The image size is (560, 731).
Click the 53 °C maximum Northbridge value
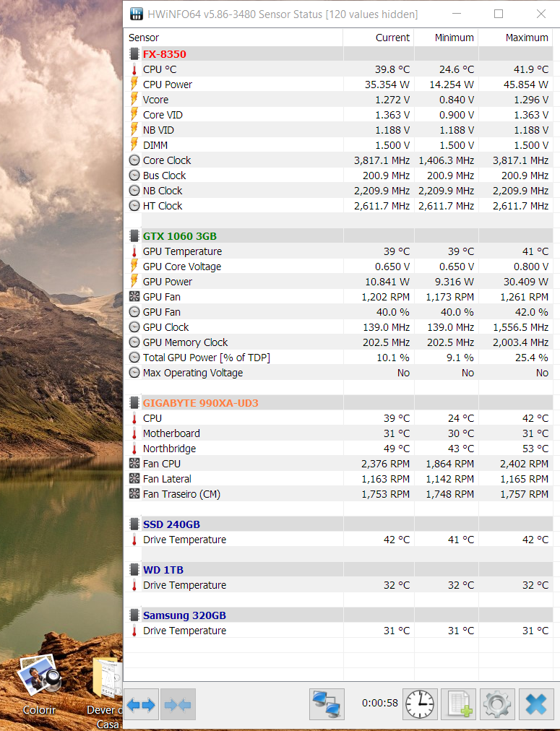click(x=535, y=449)
